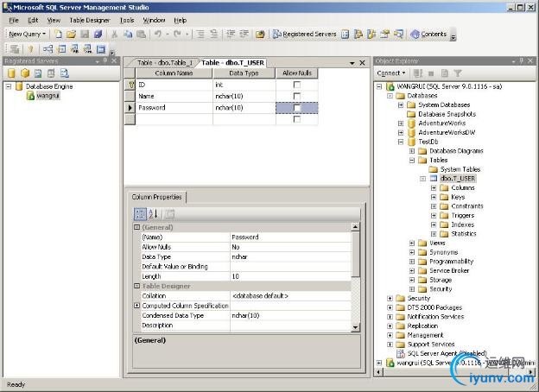Select SQL Server Mobile server type icon
Image resolution: width=539 pixels, height=392 pixels.
[51, 73]
